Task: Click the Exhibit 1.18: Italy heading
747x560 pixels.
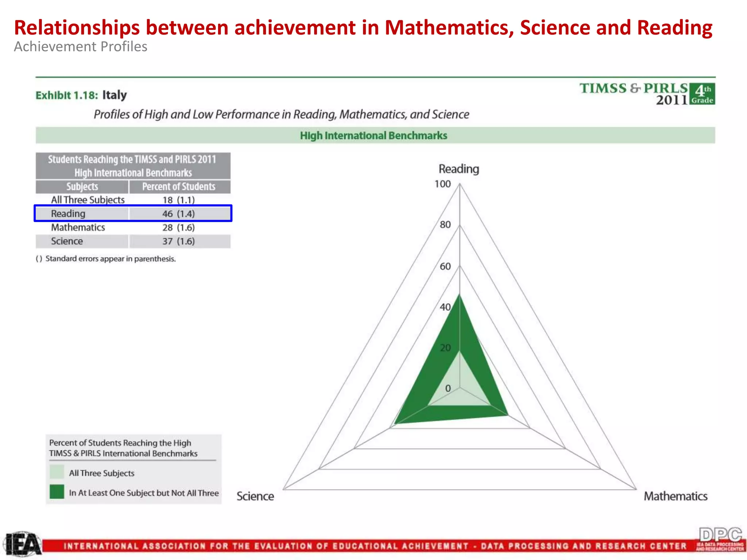Action: [81, 95]
